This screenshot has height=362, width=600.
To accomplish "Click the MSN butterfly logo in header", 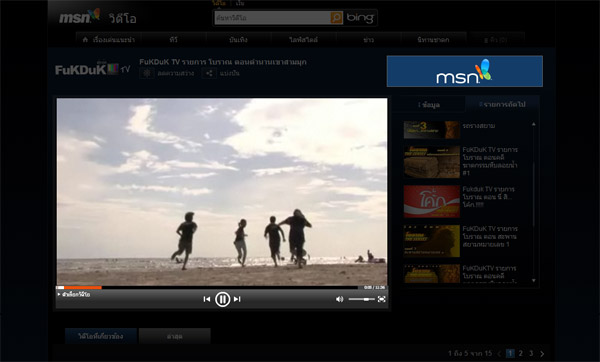I will (x=79, y=16).
